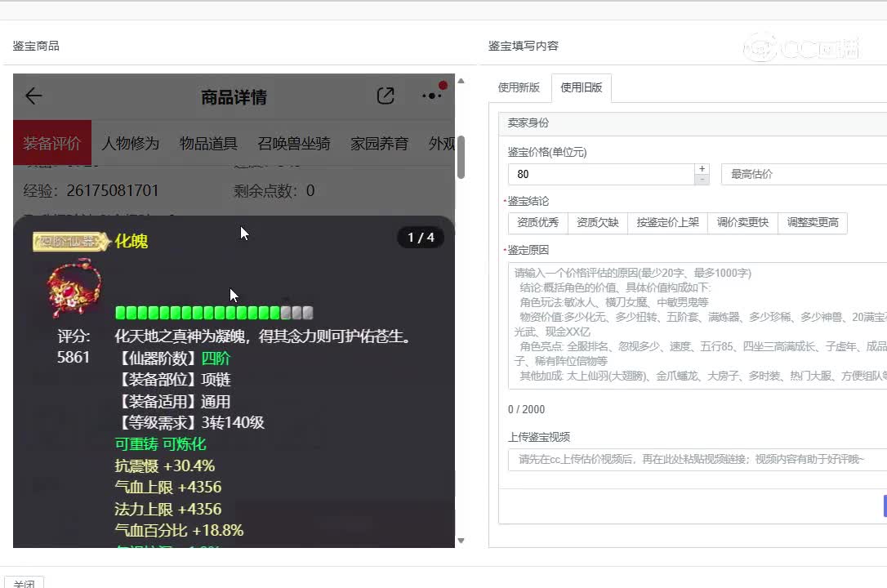Click the product panel scrollbar thumb
Viewport: 887px width, 588px height.
point(461,157)
